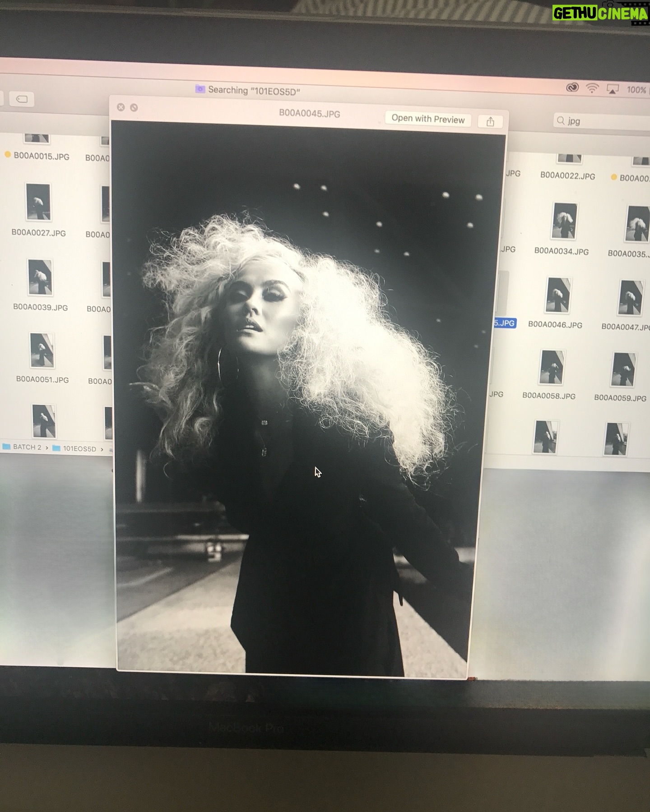Image resolution: width=650 pixels, height=812 pixels.
Task: Click the 100% battery indicator
Action: coord(636,90)
